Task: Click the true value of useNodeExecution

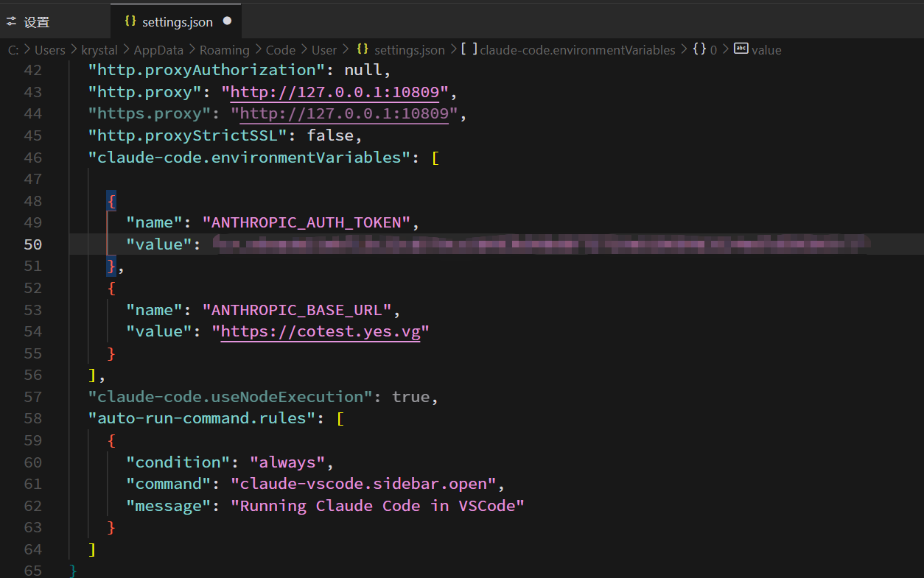Action: point(410,397)
